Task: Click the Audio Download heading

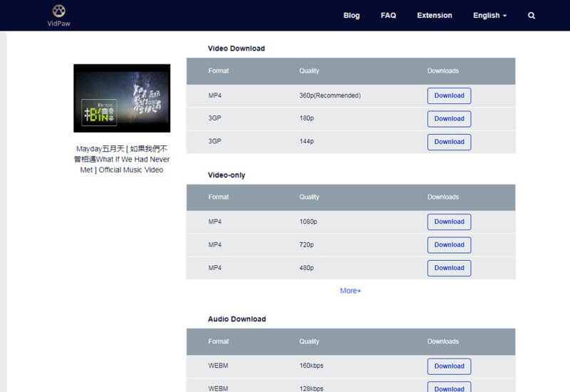Action: tap(237, 319)
